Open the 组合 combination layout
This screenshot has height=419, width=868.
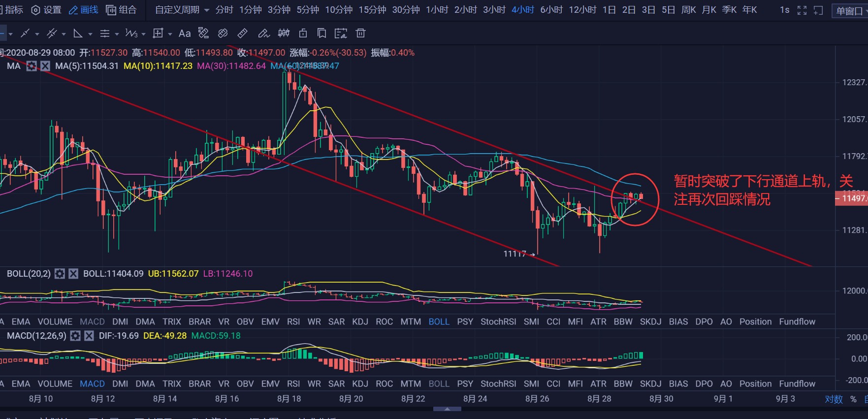tap(121, 10)
